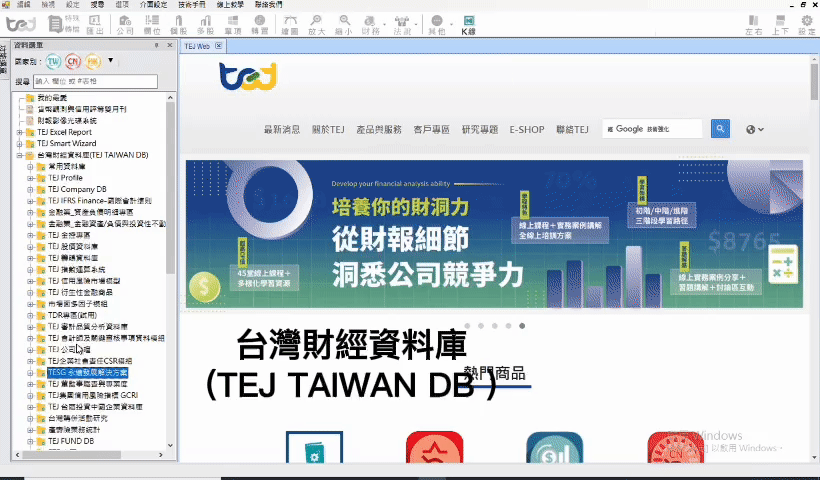
Task: Go to the E-SHOP link
Action: pos(526,130)
